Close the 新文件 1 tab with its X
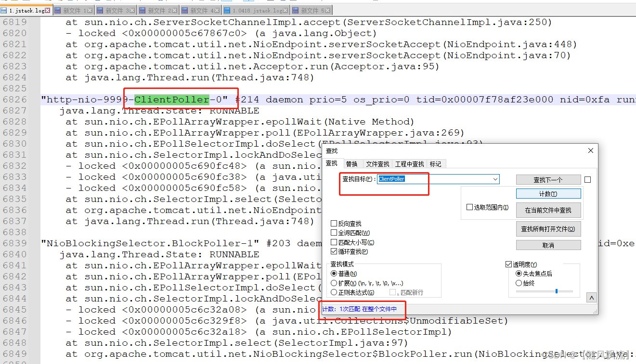The width and height of the screenshot is (636, 364). point(90,10)
